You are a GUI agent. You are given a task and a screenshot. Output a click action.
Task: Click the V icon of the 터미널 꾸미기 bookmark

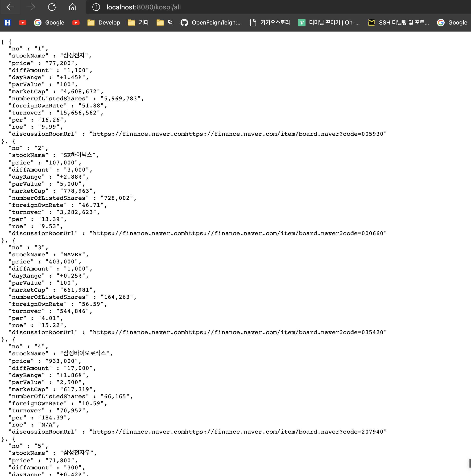(x=302, y=22)
